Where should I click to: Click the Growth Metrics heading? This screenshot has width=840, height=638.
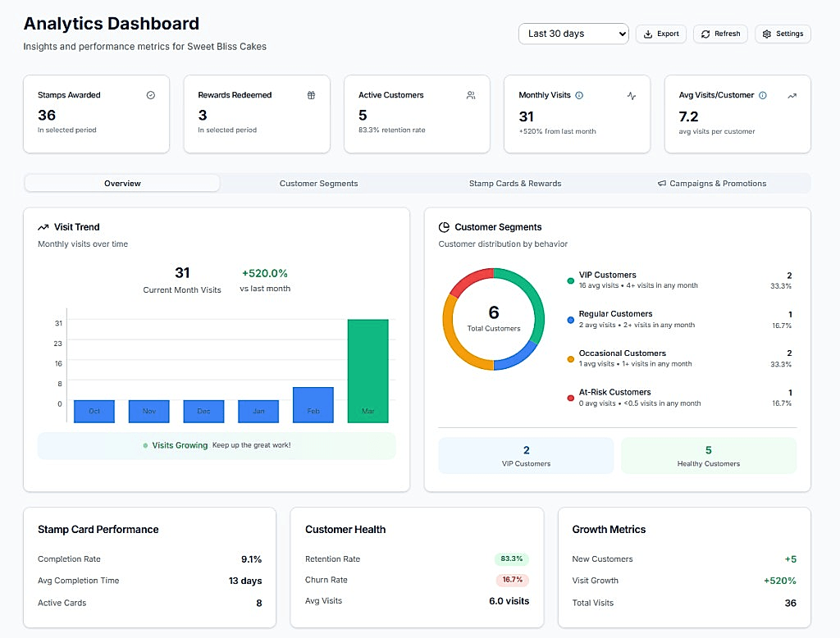click(x=609, y=529)
